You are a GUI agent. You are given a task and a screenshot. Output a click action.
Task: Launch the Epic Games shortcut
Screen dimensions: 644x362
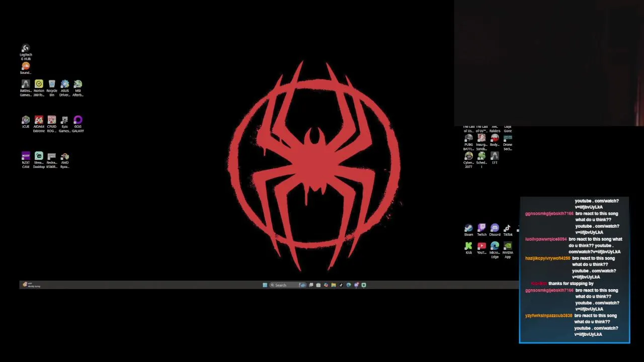[x=65, y=124]
